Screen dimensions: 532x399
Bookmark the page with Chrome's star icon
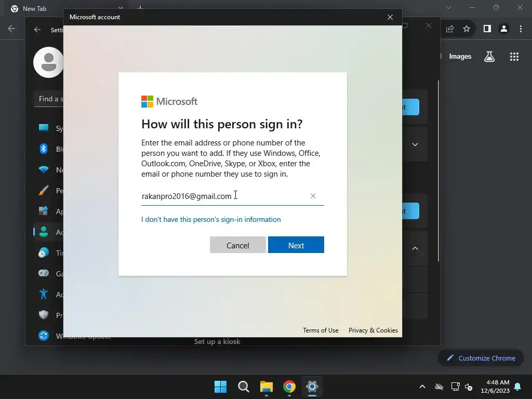pyautogui.click(x=467, y=29)
